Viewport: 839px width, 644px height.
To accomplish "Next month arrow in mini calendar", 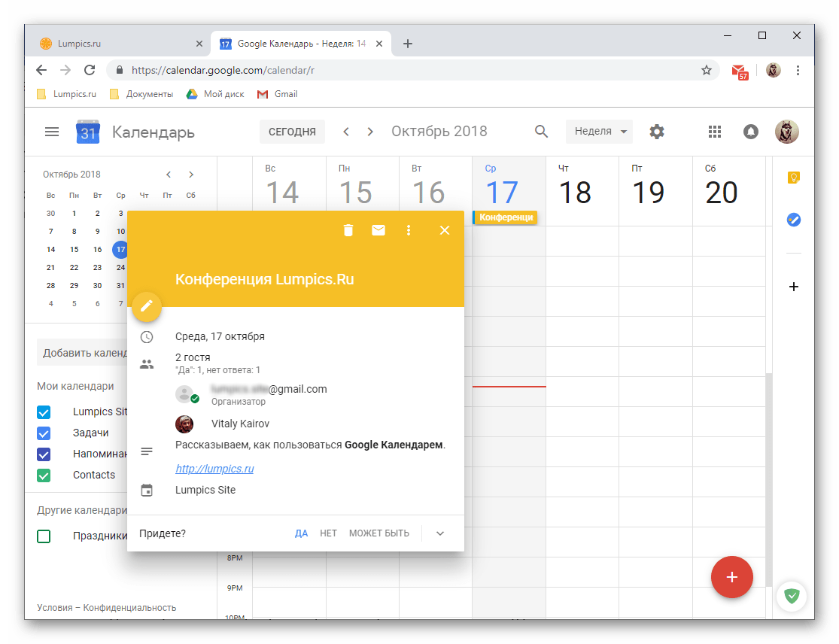I will (x=191, y=175).
